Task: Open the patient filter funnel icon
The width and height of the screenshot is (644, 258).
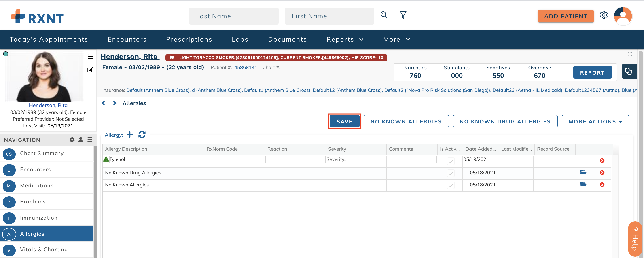Action: 403,15
